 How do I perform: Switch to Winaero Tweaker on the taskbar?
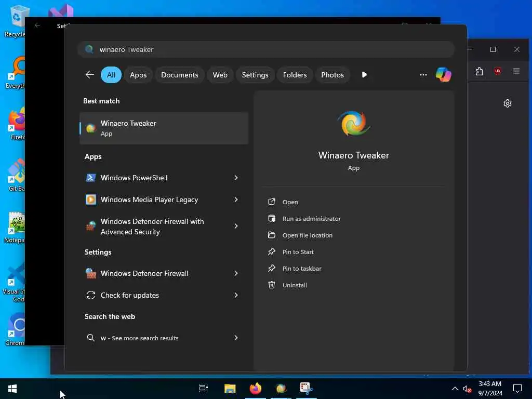[281, 389]
